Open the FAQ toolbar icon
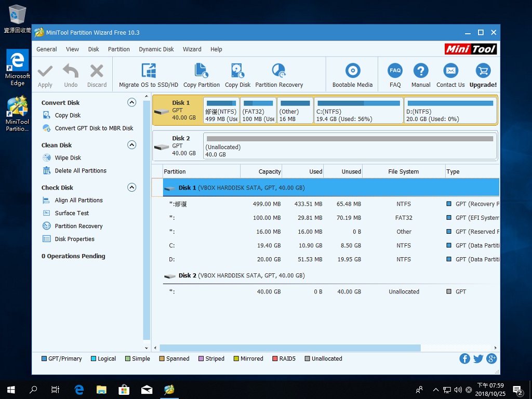Screen dimensions: 532x399 [395, 71]
